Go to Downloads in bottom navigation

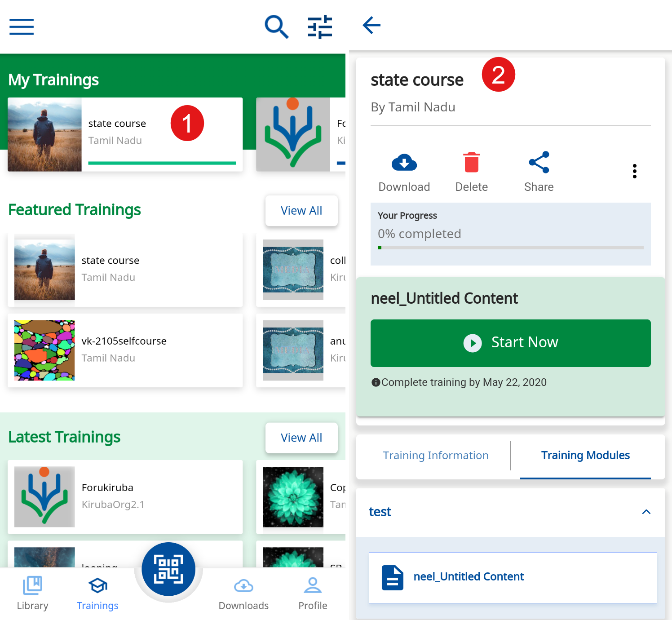[x=243, y=593]
